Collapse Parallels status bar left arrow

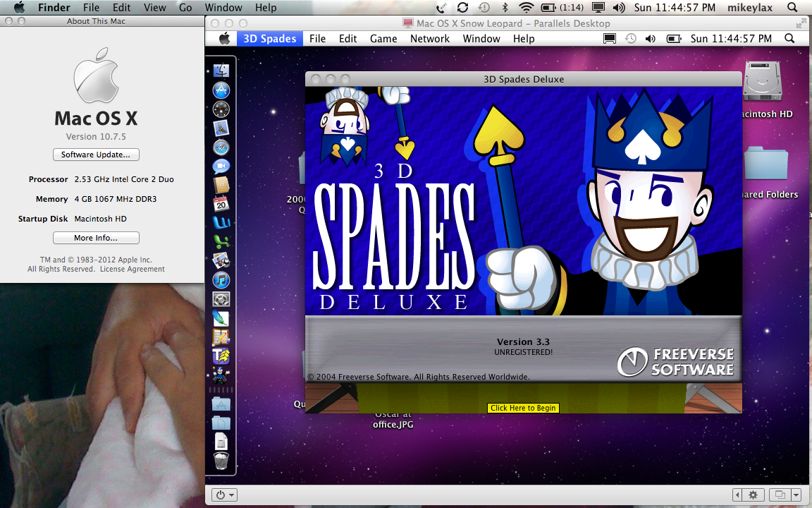pyautogui.click(x=737, y=495)
